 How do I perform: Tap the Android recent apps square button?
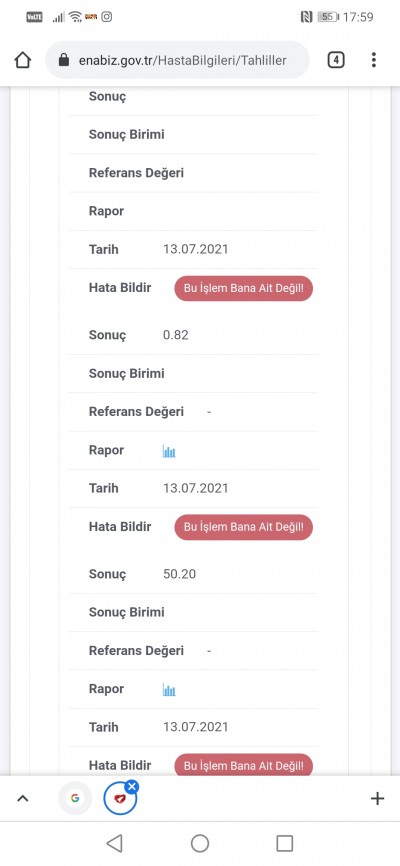coord(285,843)
